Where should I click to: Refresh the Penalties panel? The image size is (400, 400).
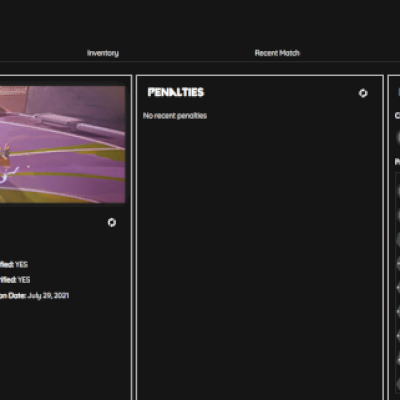[x=363, y=93]
